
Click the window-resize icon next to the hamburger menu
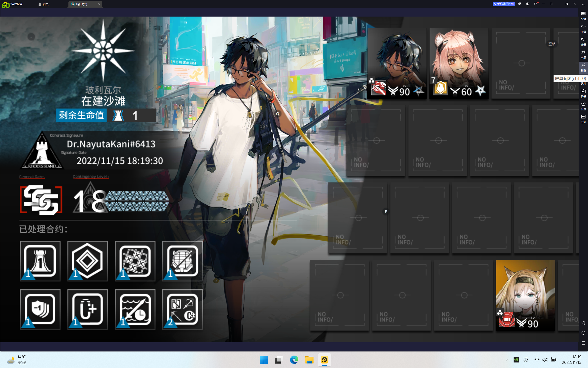coord(551,4)
